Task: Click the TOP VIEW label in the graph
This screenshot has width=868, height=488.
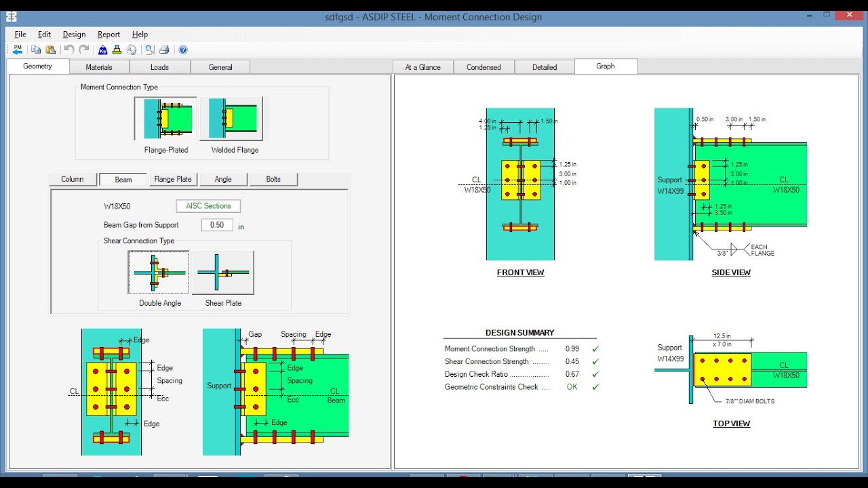Action: point(731,424)
